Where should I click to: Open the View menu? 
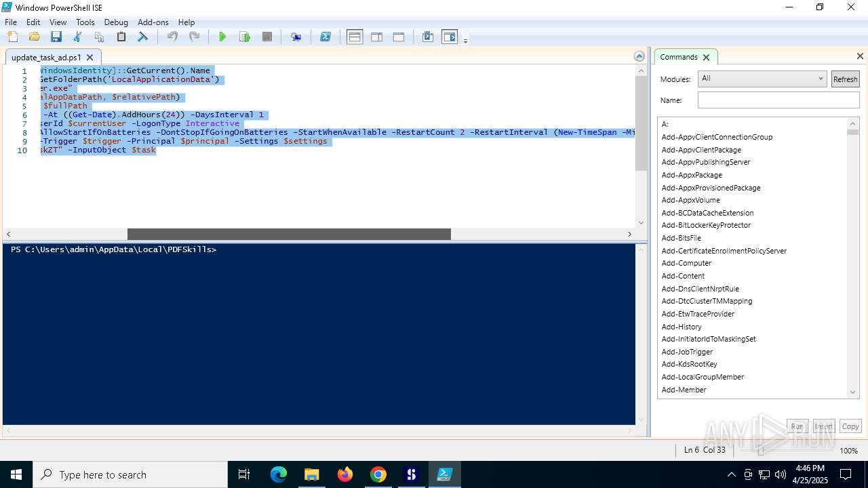pyautogui.click(x=58, y=22)
